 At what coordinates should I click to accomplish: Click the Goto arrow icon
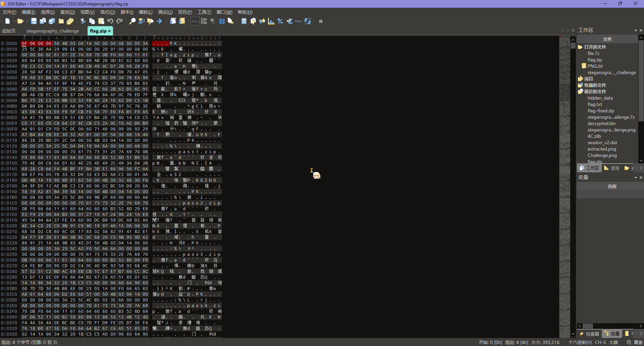pyautogui.click(x=159, y=21)
